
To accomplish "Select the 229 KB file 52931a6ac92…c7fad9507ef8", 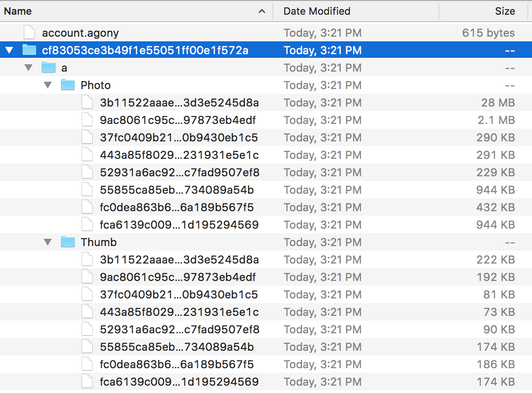I will point(179,172).
